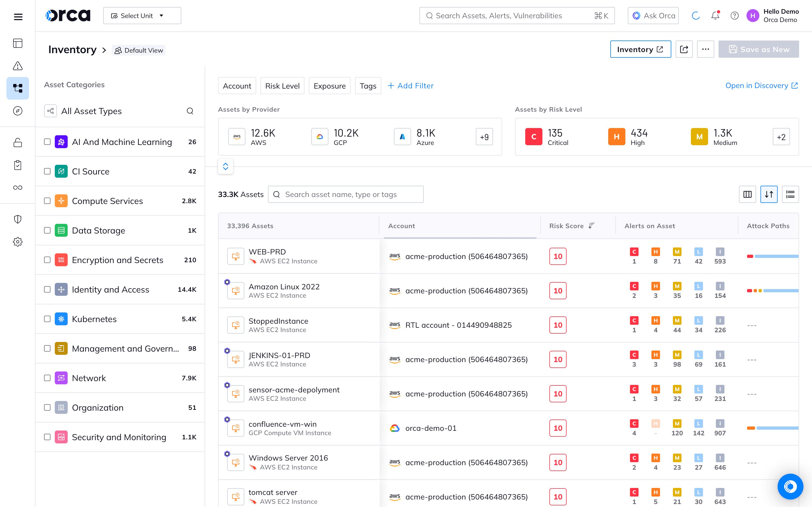The height and width of the screenshot is (507, 812).
Task: Open the hamburger navigation menu
Action: click(x=18, y=16)
